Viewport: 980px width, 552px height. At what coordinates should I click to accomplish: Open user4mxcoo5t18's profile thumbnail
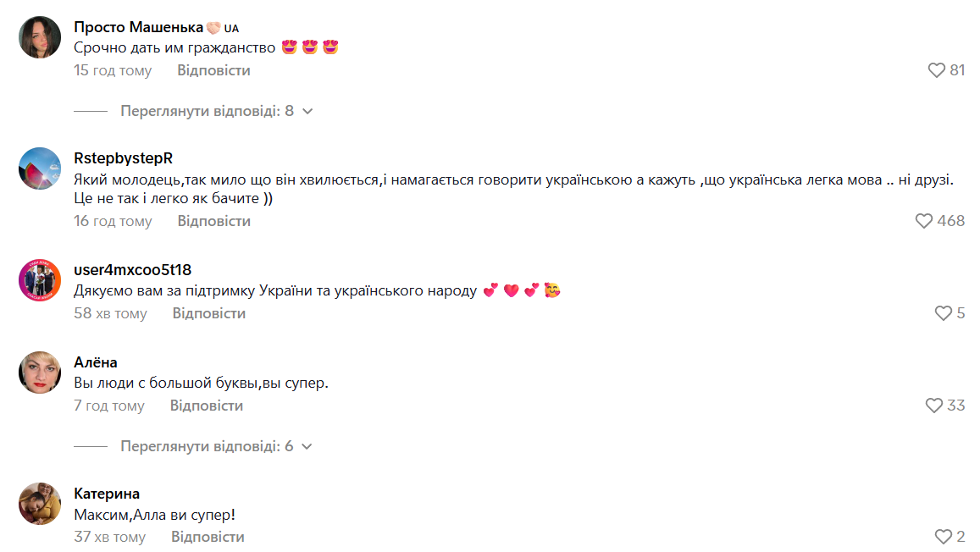coord(39,279)
